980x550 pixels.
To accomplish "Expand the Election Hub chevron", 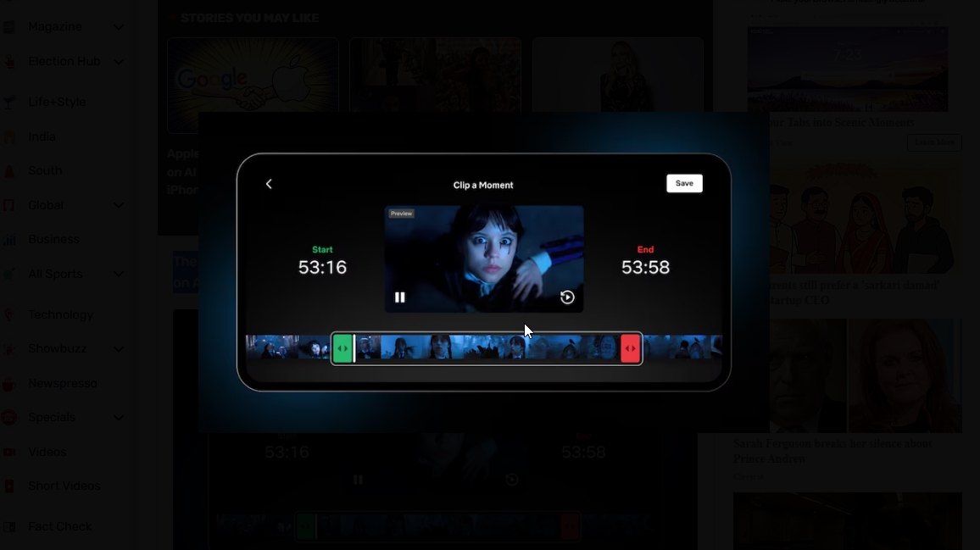I will pos(119,61).
